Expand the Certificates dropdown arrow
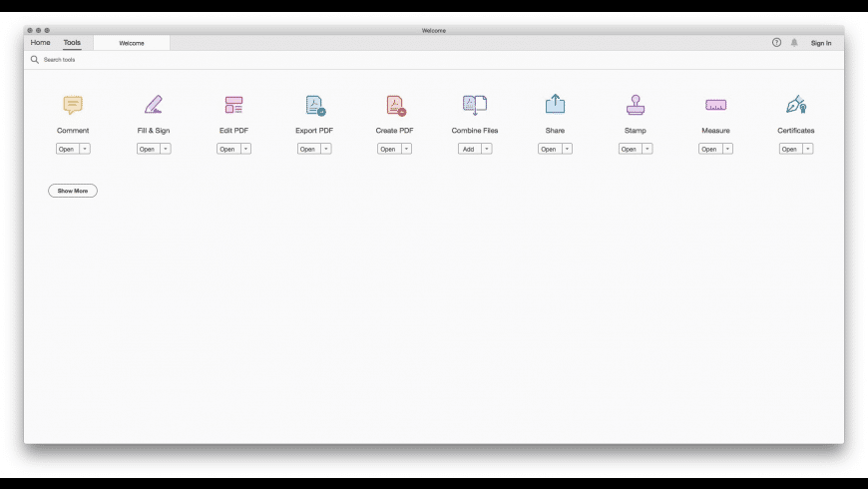Screen dimensions: 868x489 (808, 149)
